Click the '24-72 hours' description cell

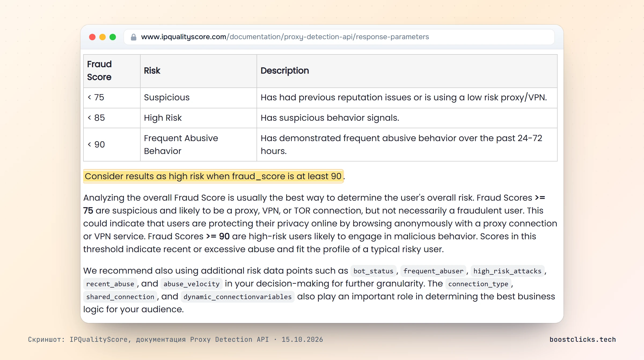[x=407, y=145]
